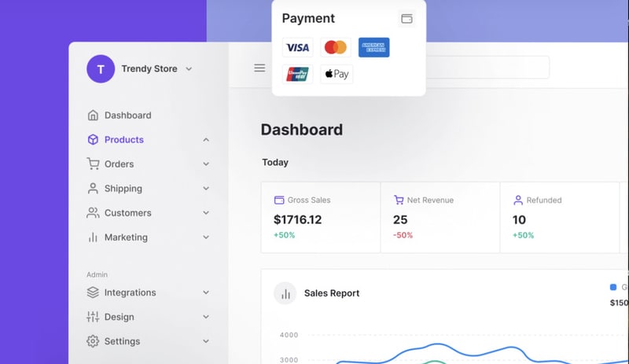
Task: Click the card icon in Payment header
Action: [x=406, y=18]
